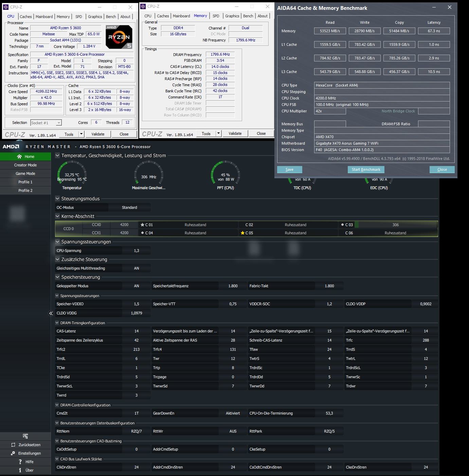Collapse the Zusätzliche Steuerung section
The width and height of the screenshot is (469, 476).
(57, 259)
